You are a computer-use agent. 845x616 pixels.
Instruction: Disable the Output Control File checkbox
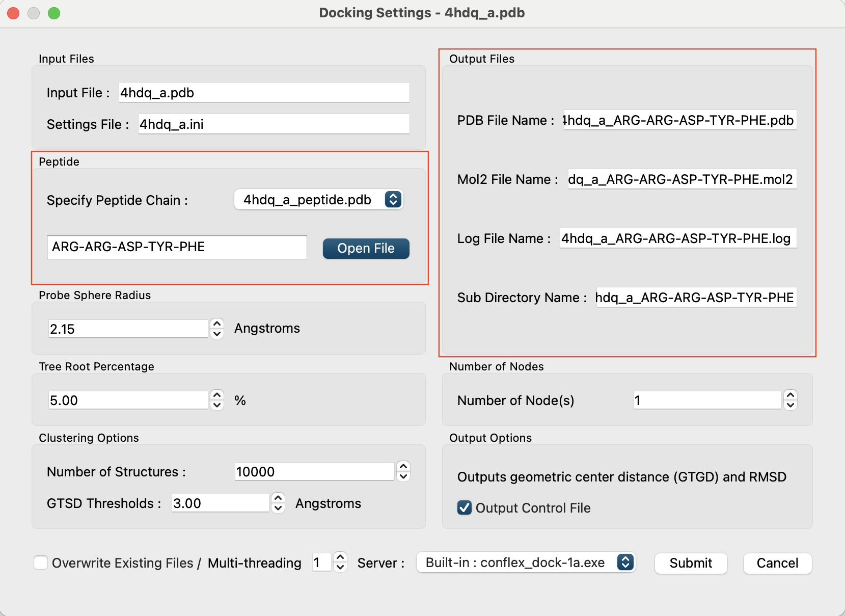(464, 507)
